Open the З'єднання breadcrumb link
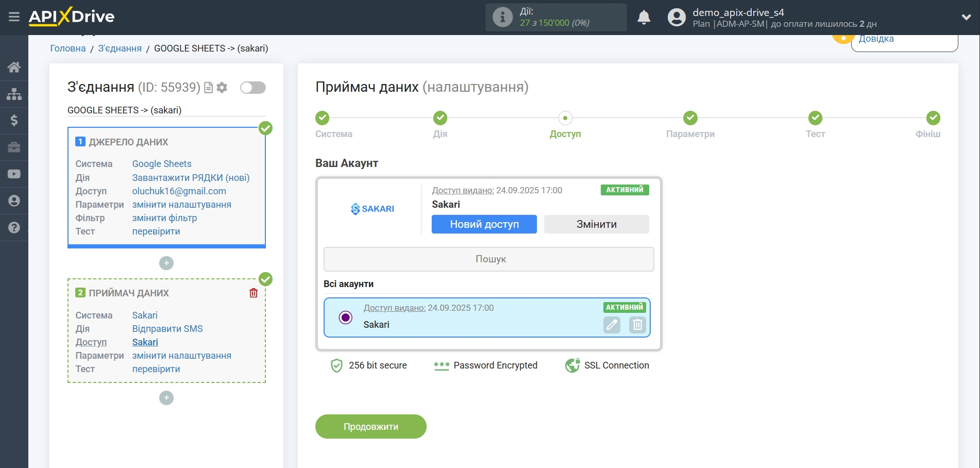This screenshot has height=468, width=980. coord(120,48)
